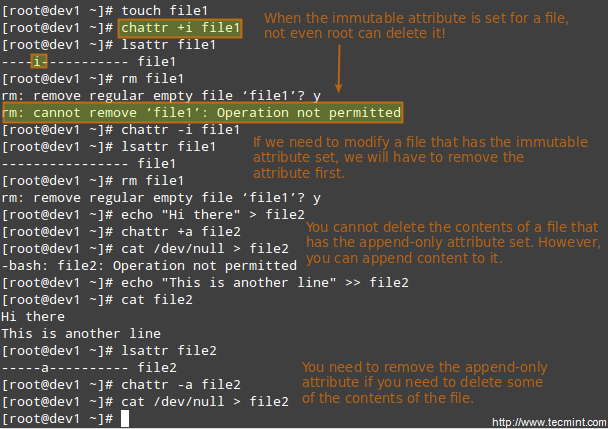Select the highlighted "i" attribute flag

[38, 62]
